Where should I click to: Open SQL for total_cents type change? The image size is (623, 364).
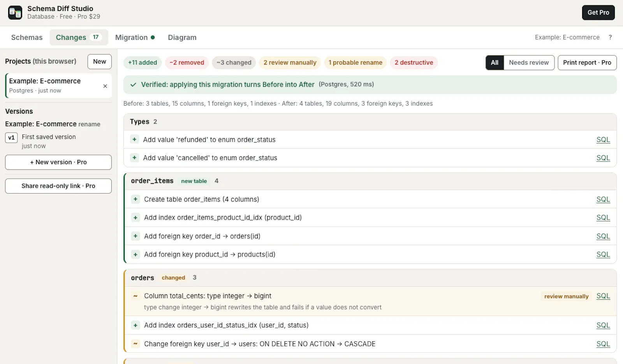pyautogui.click(x=603, y=296)
